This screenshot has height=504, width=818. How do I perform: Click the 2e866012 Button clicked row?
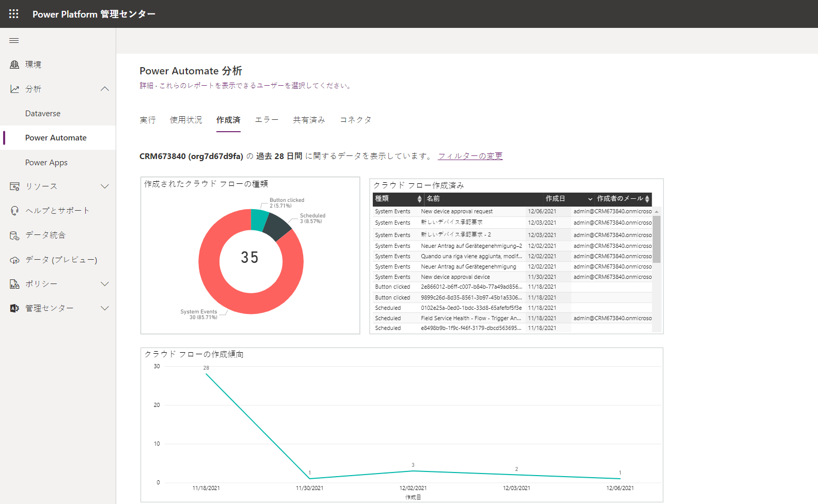pyautogui.click(x=512, y=287)
